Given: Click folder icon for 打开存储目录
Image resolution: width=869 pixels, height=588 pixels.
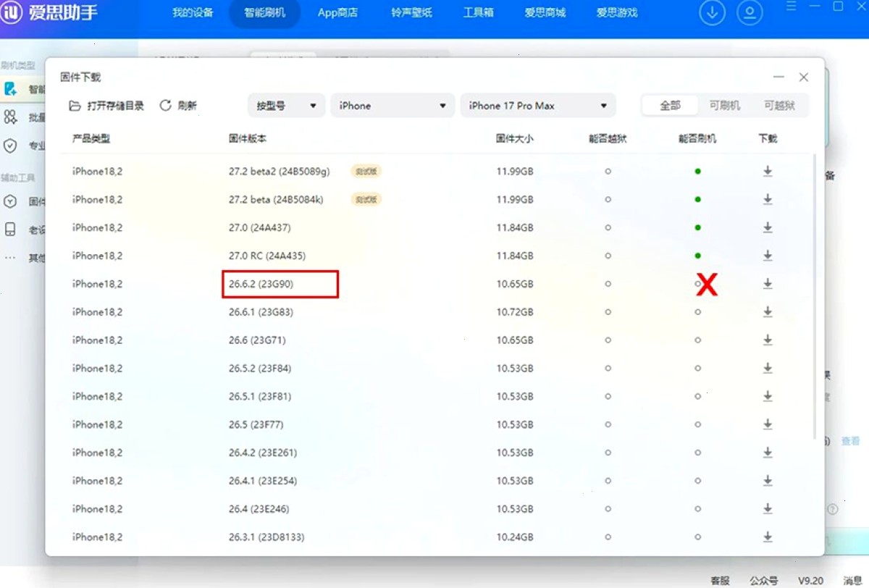Looking at the screenshot, I should [x=75, y=106].
